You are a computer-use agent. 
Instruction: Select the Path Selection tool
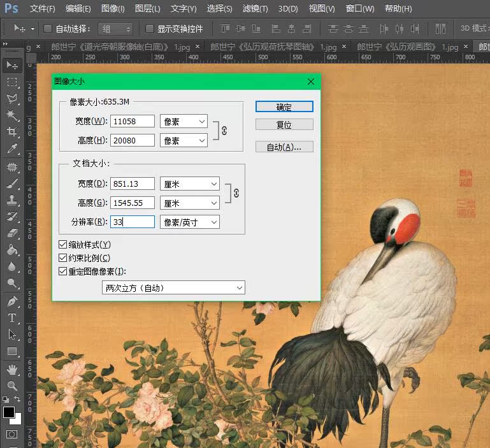12,334
